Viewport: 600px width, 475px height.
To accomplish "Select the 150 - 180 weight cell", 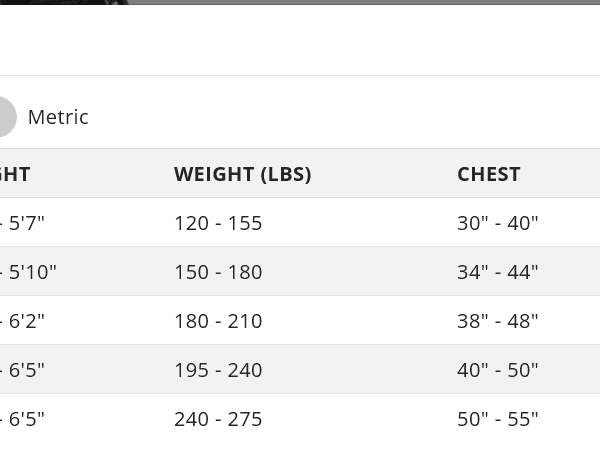I will point(218,272).
